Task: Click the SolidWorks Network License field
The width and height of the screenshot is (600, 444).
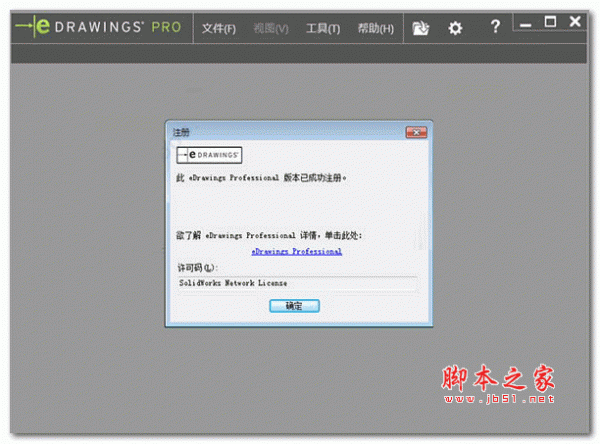Action: coord(297,283)
